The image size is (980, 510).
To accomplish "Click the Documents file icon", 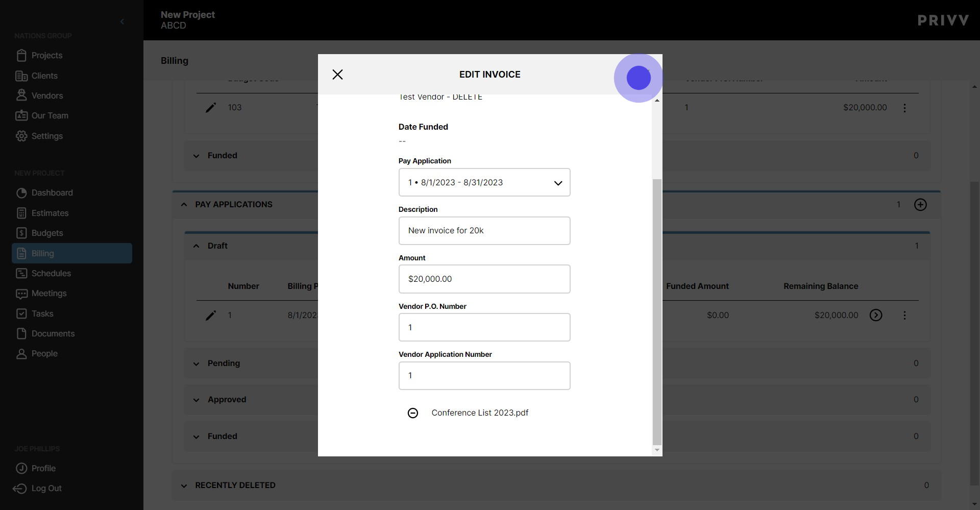I will [x=21, y=333].
